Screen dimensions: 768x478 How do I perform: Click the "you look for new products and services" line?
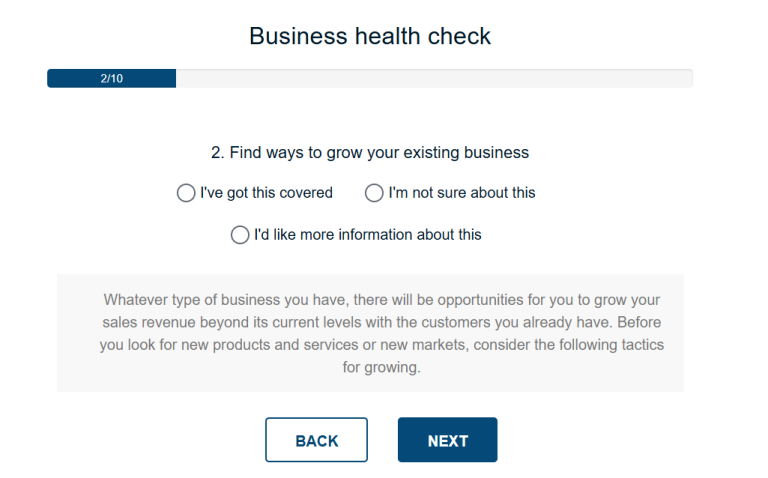point(381,344)
